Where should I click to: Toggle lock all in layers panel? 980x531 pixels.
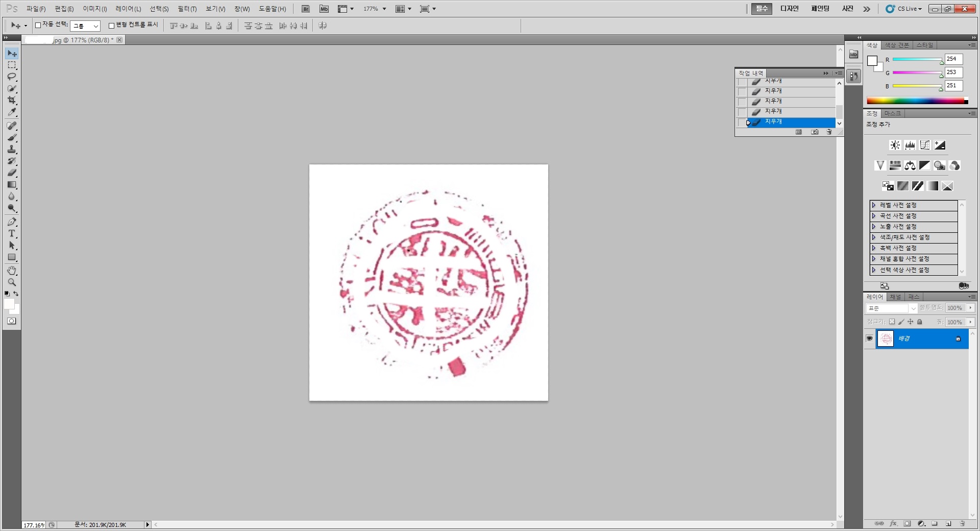(920, 322)
